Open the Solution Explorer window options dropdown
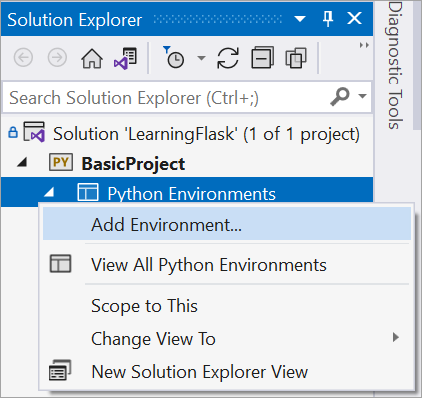The image size is (422, 398). tap(300, 19)
